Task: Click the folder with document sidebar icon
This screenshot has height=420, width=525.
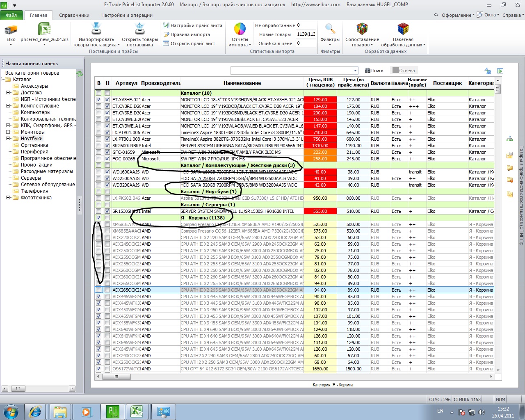Action: coord(510,155)
